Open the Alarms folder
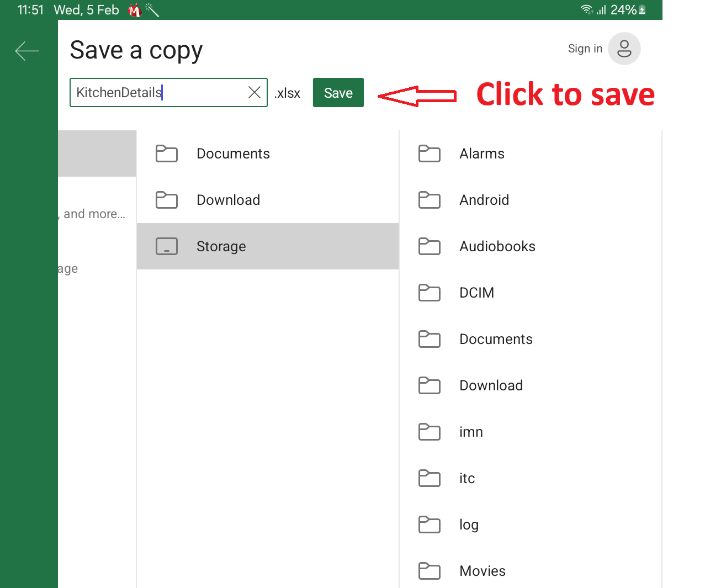The width and height of the screenshot is (705, 588). (530, 153)
